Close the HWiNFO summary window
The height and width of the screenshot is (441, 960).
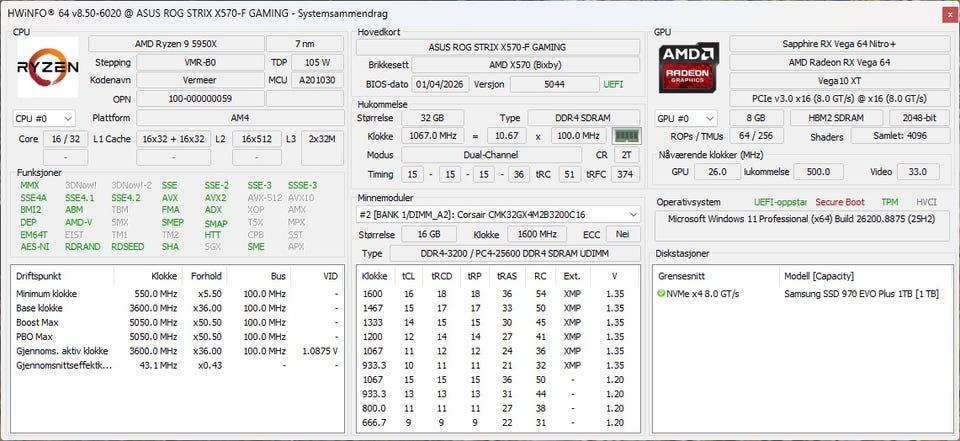(x=948, y=13)
